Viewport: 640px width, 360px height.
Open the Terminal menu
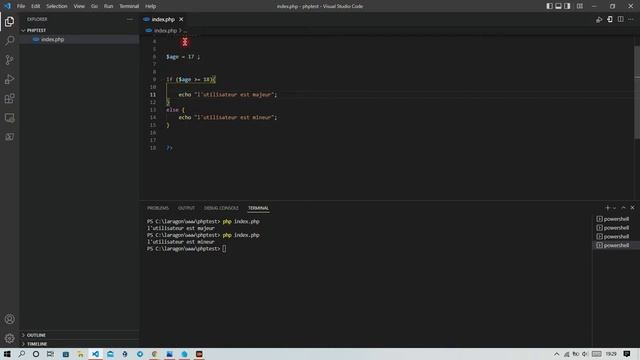(129, 6)
